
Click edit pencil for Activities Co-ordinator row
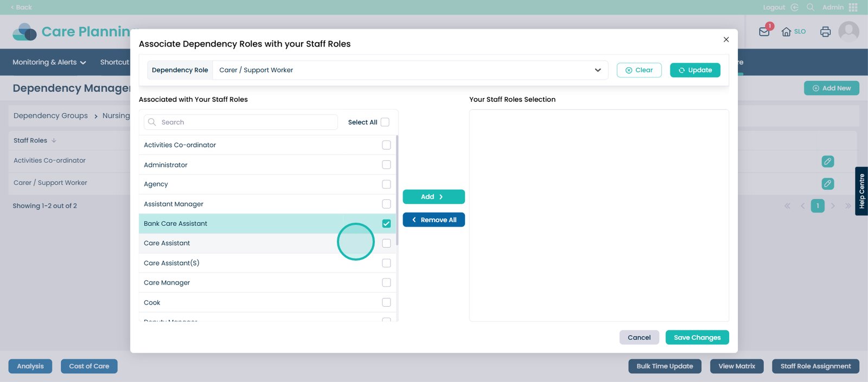[x=827, y=161]
